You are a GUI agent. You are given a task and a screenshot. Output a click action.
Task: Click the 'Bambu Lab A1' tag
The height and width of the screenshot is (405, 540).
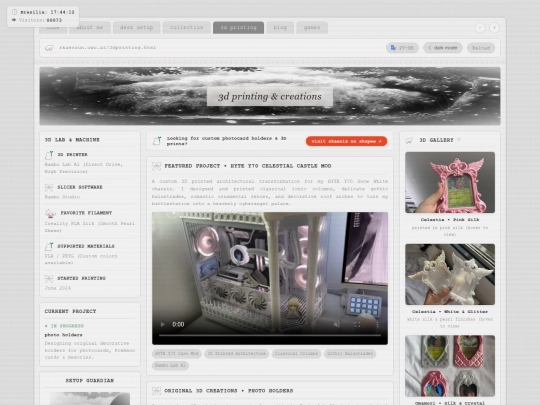pyautogui.click(x=170, y=365)
